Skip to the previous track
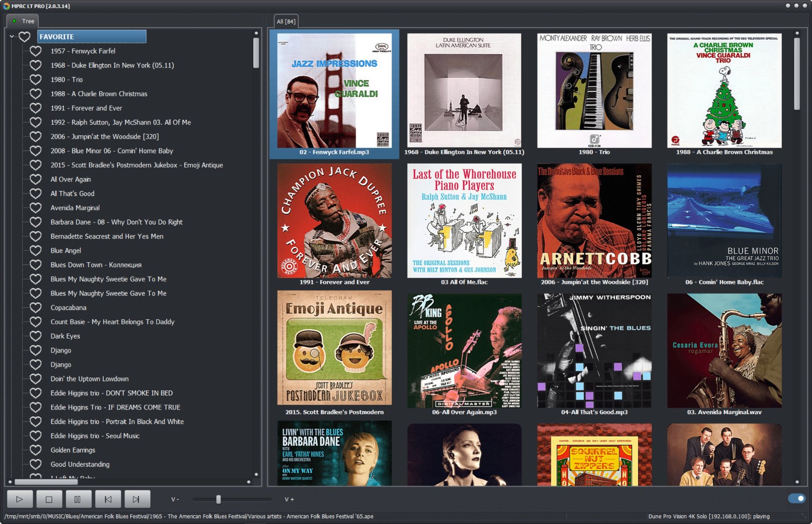 [108, 499]
